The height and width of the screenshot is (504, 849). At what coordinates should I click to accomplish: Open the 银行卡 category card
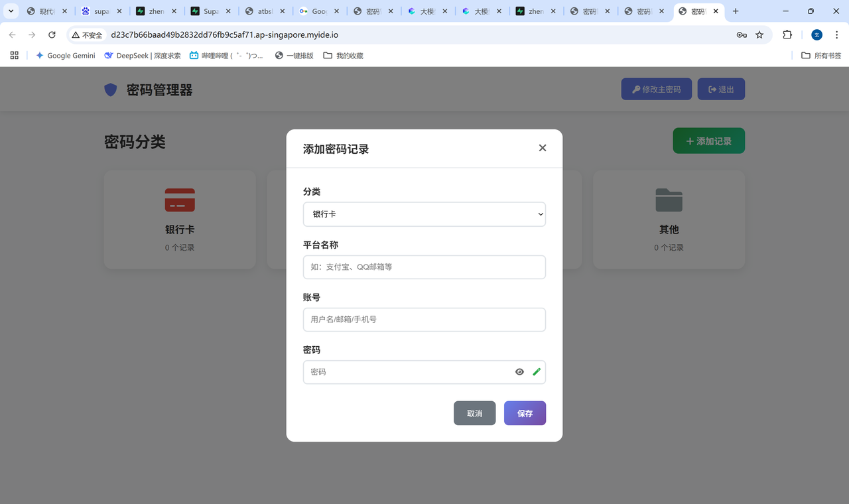click(180, 220)
